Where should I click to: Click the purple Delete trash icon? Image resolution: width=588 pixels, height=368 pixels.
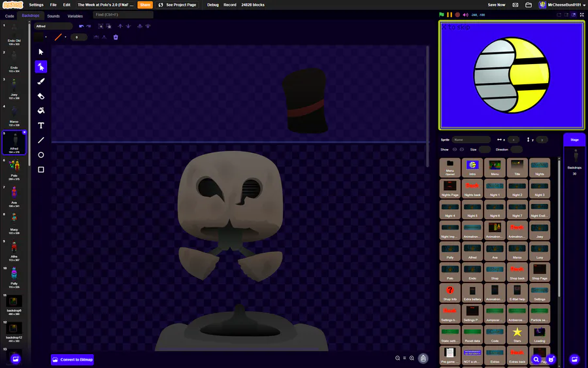tap(116, 37)
